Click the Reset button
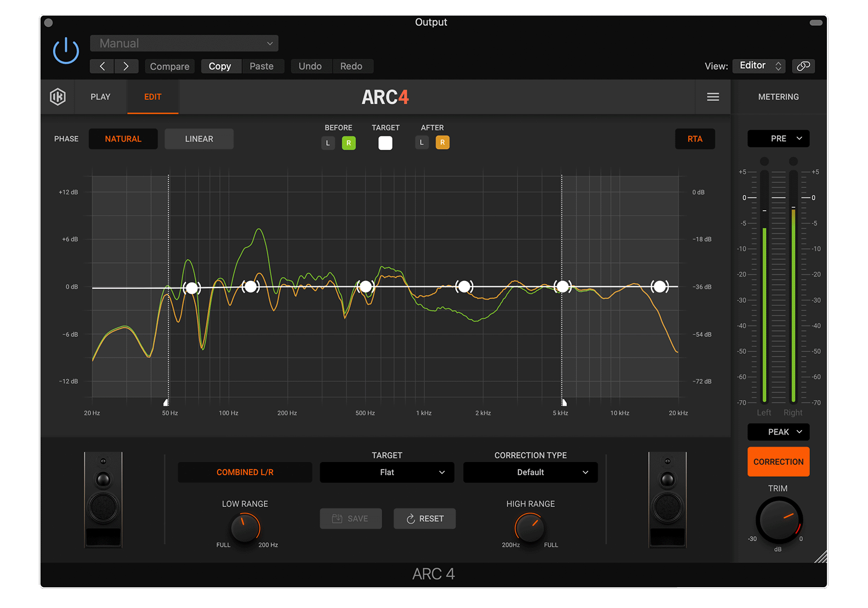 pyautogui.click(x=425, y=519)
